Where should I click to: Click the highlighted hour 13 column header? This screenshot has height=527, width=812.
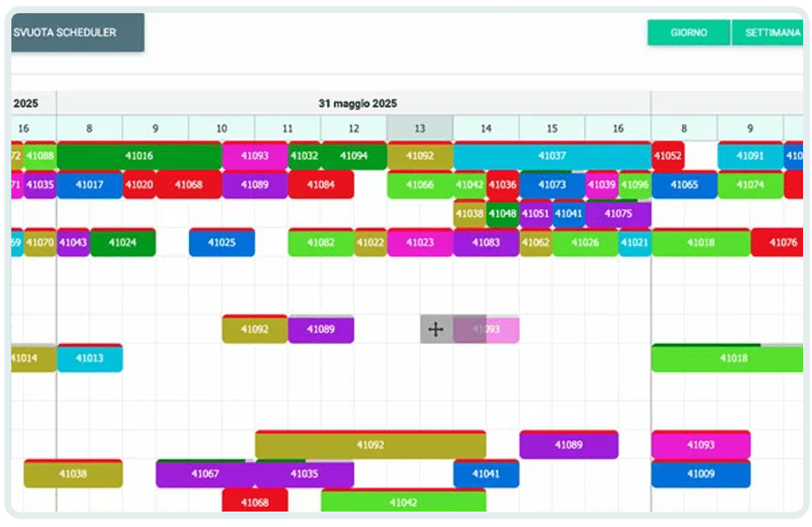pos(420,128)
